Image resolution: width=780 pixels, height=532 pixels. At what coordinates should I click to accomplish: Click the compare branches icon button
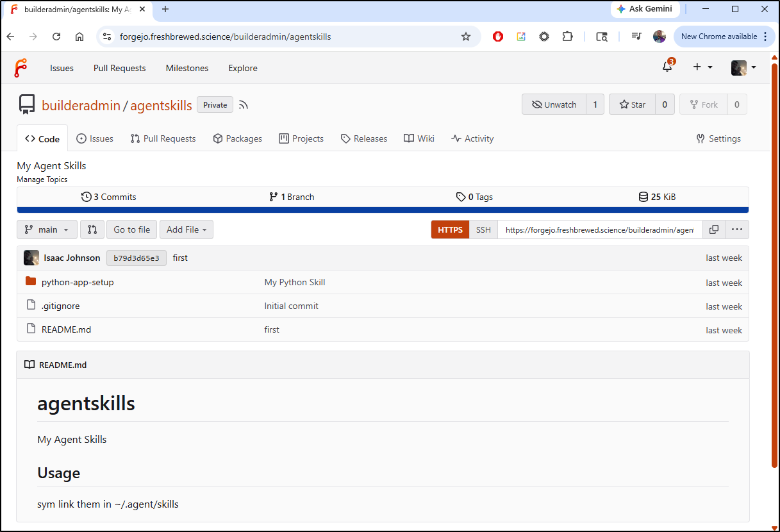click(92, 229)
